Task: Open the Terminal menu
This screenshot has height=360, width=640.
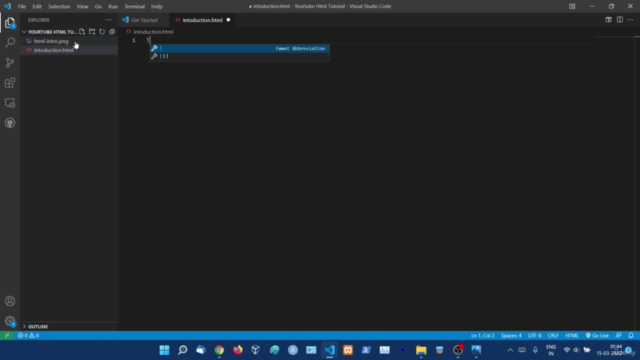Action: [135, 7]
